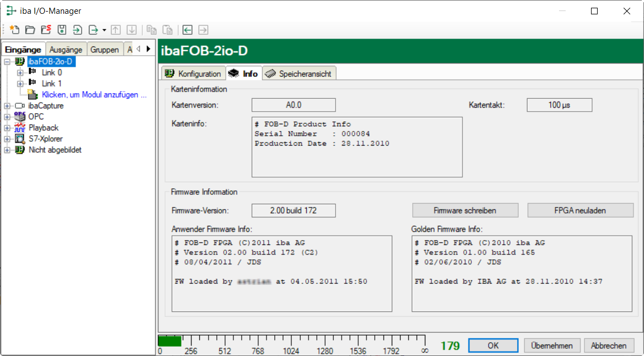The image size is (644, 356).
Task: Click the folder icon with red S
Action: point(46,30)
